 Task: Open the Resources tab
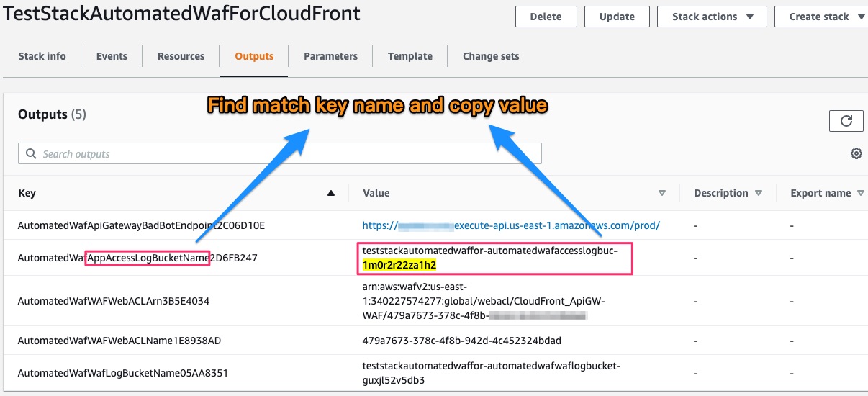click(x=181, y=56)
